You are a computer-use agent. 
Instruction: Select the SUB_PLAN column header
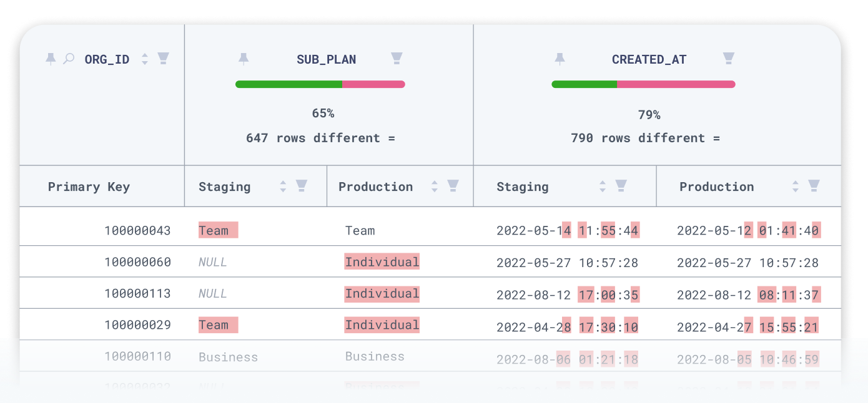[326, 58]
